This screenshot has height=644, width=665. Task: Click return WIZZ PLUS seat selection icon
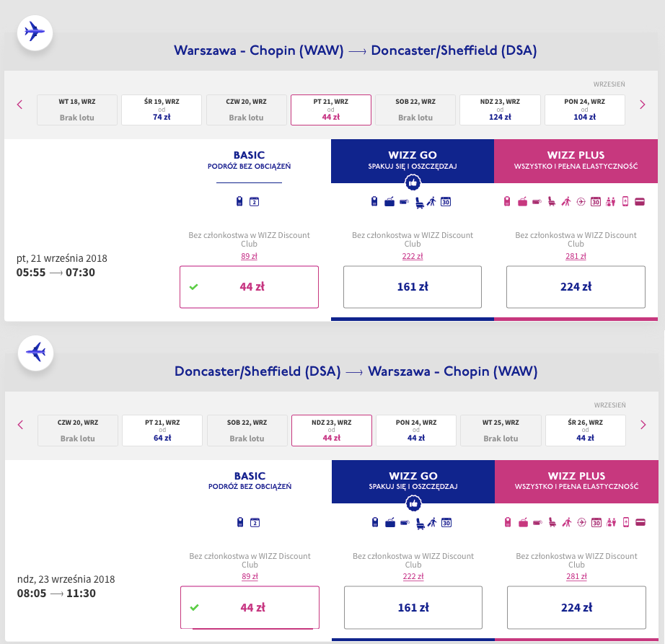pyautogui.click(x=552, y=522)
